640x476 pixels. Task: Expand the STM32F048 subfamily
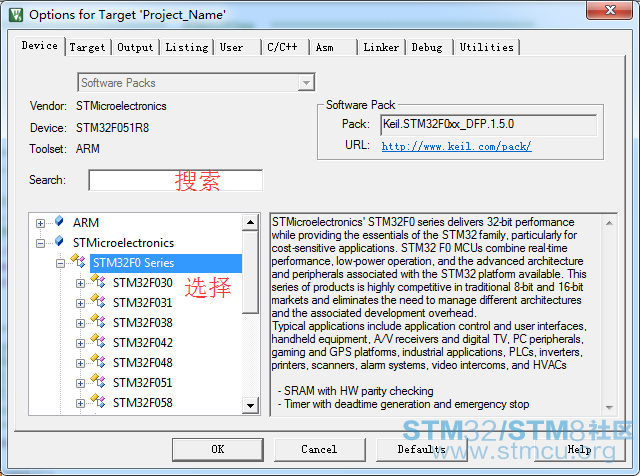pos(80,363)
